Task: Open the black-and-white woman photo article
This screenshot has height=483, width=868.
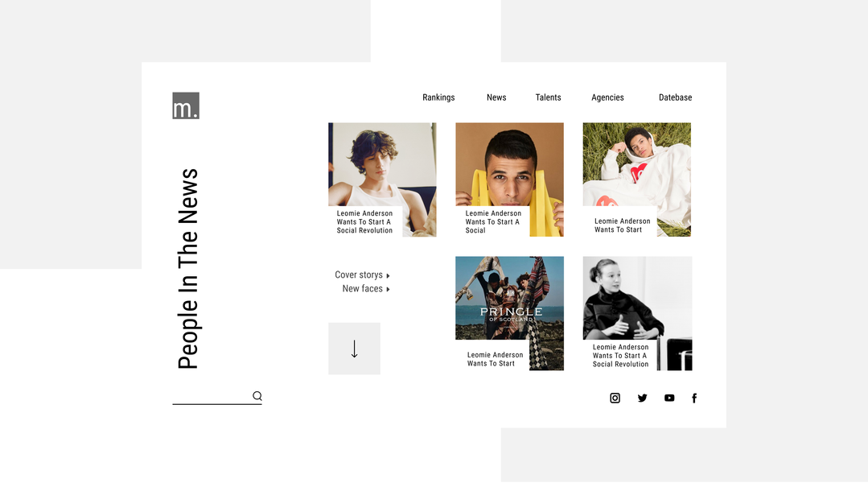Action: (x=637, y=313)
